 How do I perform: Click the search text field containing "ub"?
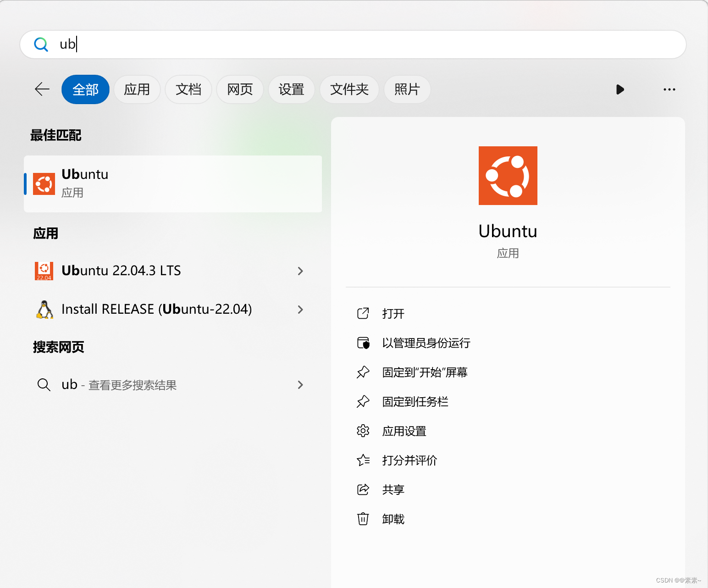click(x=353, y=44)
